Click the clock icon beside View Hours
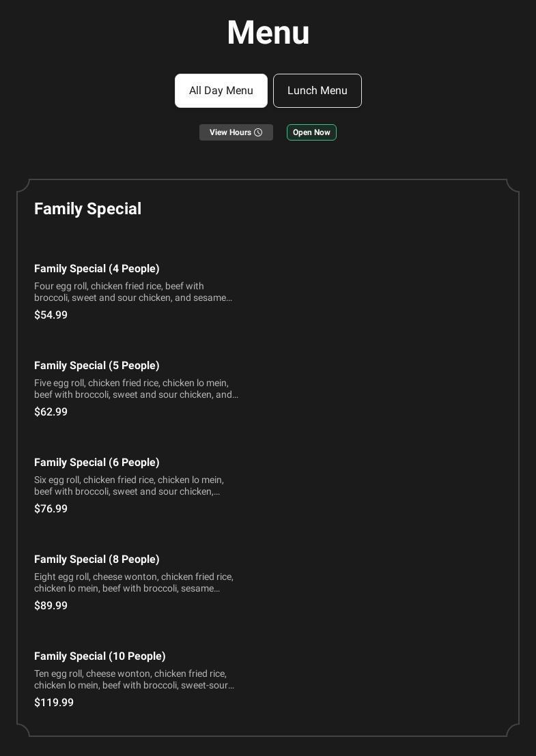This screenshot has height=756, width=536. 258,132
